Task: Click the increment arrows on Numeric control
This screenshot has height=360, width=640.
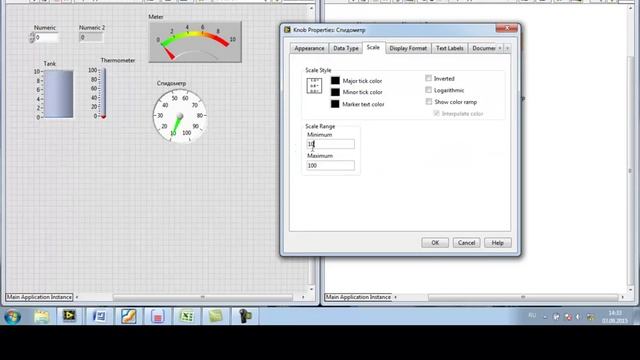Action: 32,38
